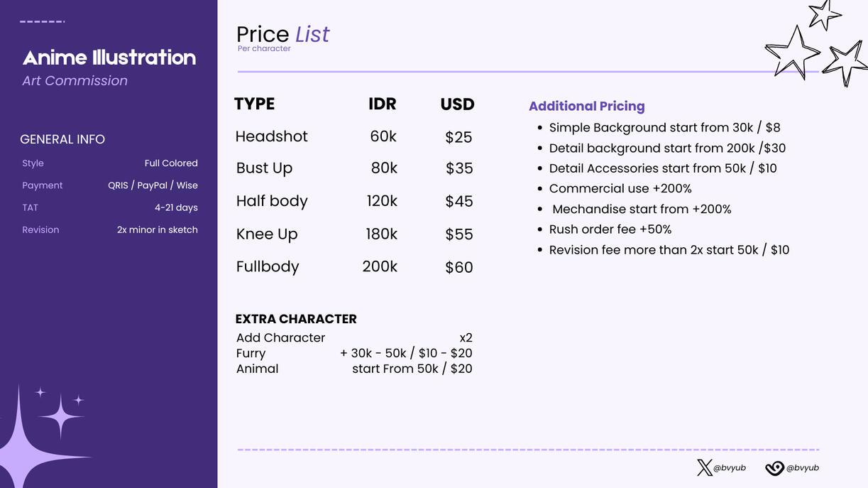Select the Rush order fee bullet
868x488 pixels.
click(610, 229)
